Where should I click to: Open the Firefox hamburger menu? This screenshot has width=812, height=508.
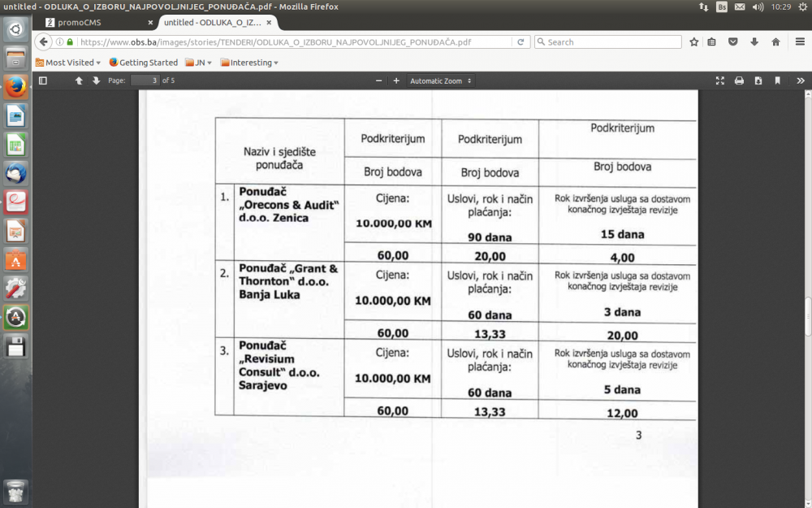(x=800, y=42)
